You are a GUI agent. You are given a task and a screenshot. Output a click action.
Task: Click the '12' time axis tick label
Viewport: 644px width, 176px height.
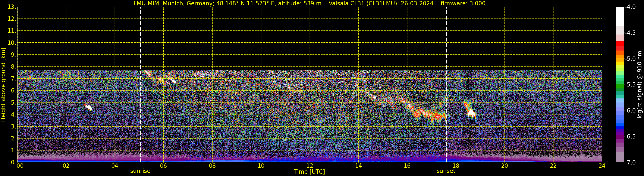coord(310,166)
